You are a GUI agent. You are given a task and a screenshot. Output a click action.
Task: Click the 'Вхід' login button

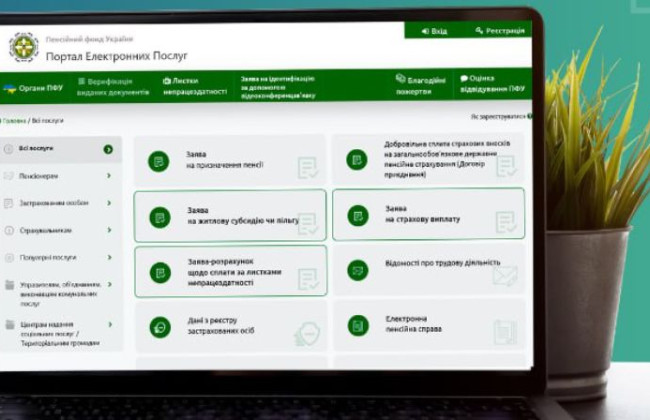tap(435, 31)
